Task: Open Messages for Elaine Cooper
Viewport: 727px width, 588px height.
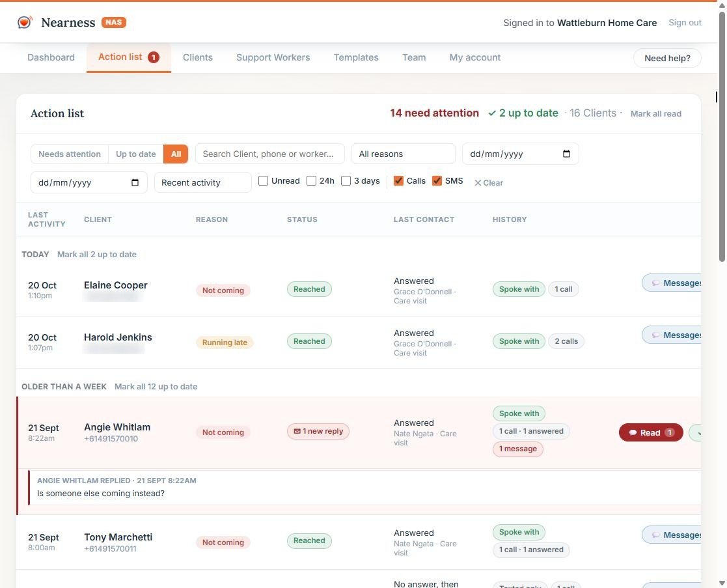Action: 672,283
